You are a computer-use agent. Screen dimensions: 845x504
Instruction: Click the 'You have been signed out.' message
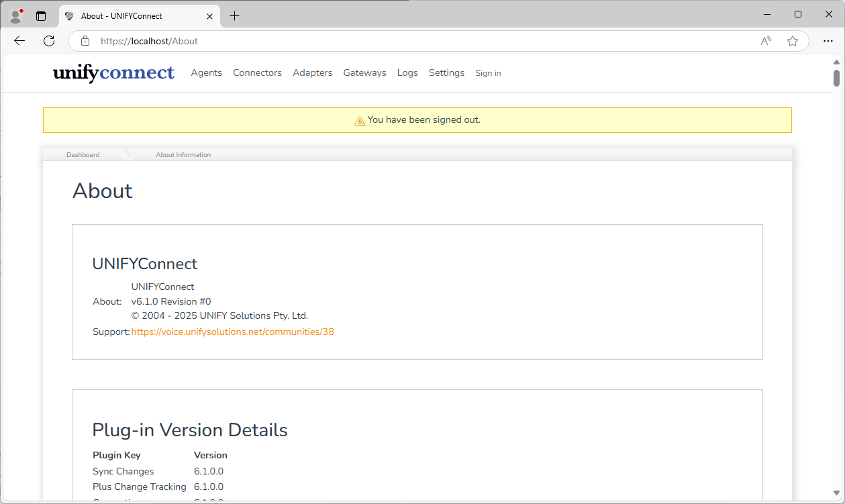424,120
